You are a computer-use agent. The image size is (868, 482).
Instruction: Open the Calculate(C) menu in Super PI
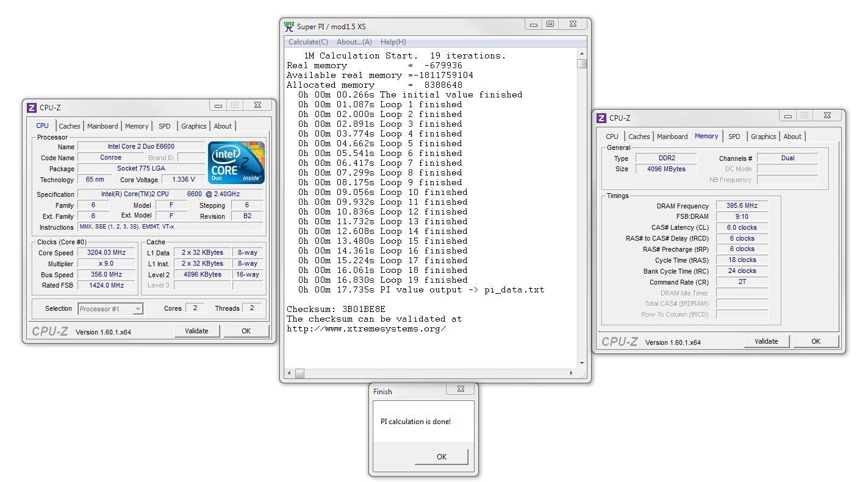tap(308, 42)
